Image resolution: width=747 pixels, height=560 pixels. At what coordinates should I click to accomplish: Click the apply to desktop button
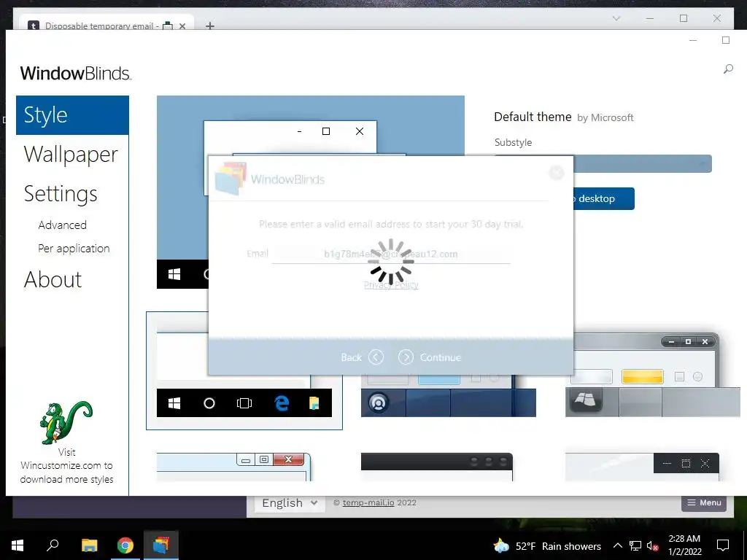coord(603,198)
